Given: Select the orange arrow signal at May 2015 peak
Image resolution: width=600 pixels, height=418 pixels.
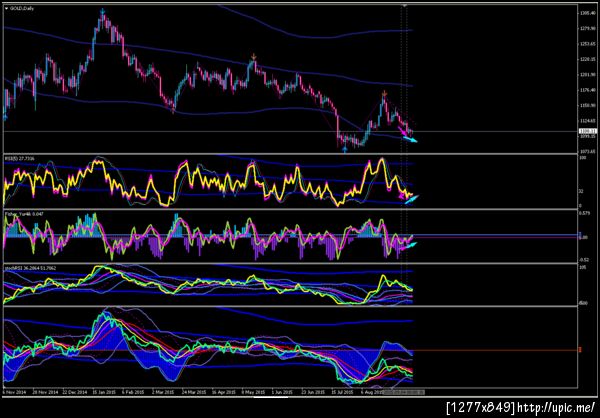Looking at the screenshot, I should pyautogui.click(x=253, y=57).
